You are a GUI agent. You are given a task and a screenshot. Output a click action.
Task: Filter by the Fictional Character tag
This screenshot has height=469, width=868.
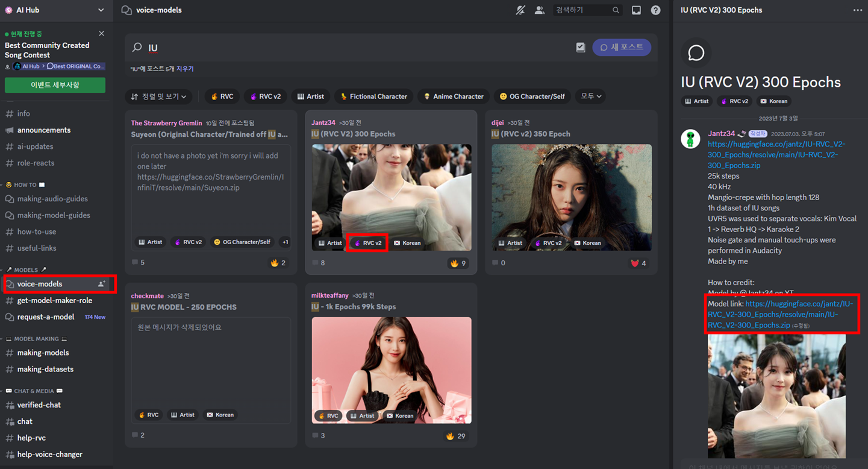[374, 96]
